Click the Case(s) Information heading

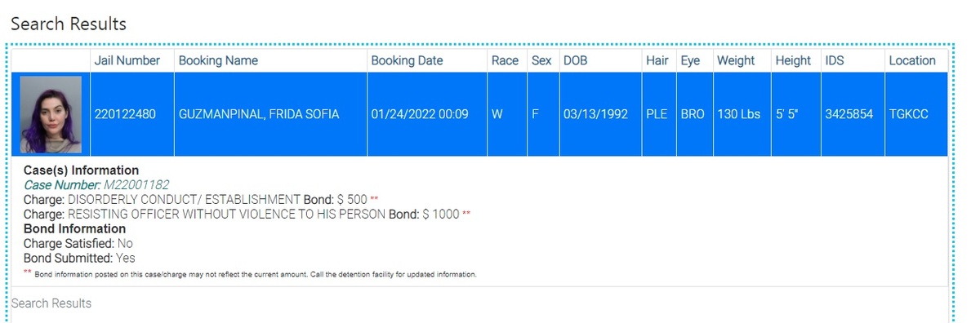(82, 171)
